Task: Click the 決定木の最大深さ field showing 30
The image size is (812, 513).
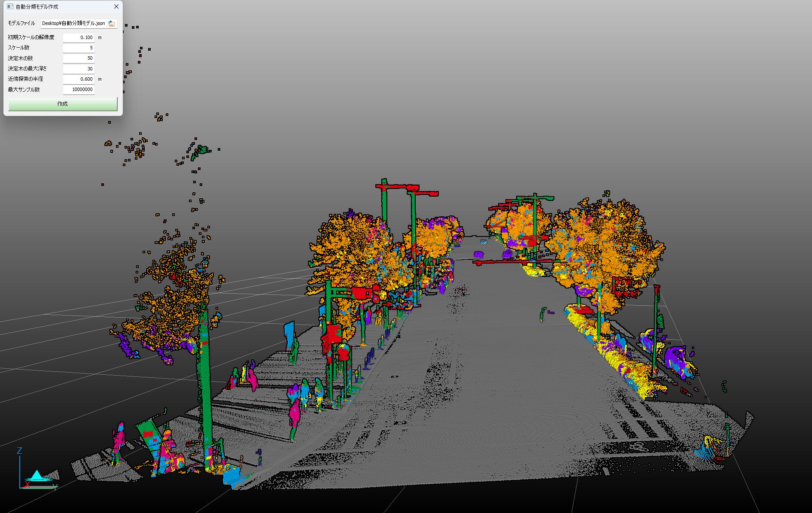Action: click(x=79, y=69)
